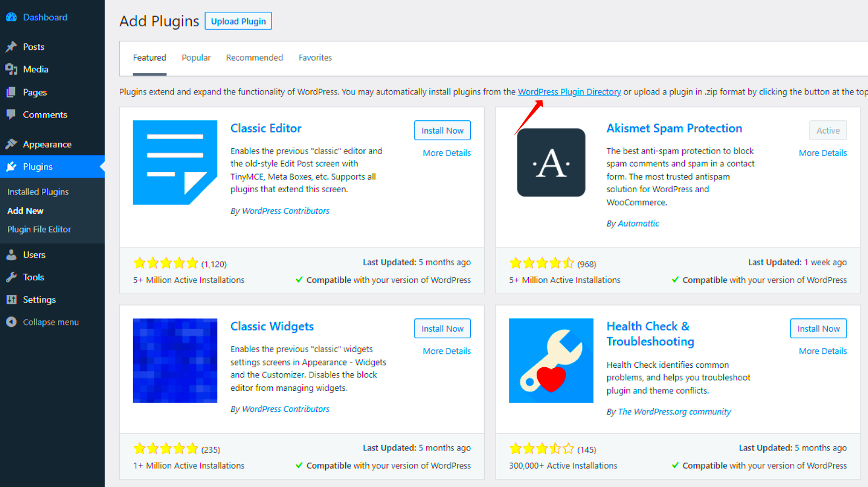This screenshot has width=868, height=487.
Task: Click the Comments bubble icon
Action: [x=11, y=114]
